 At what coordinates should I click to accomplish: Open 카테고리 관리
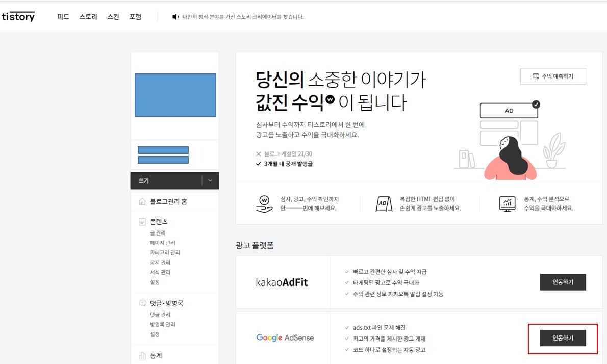pyautogui.click(x=165, y=252)
